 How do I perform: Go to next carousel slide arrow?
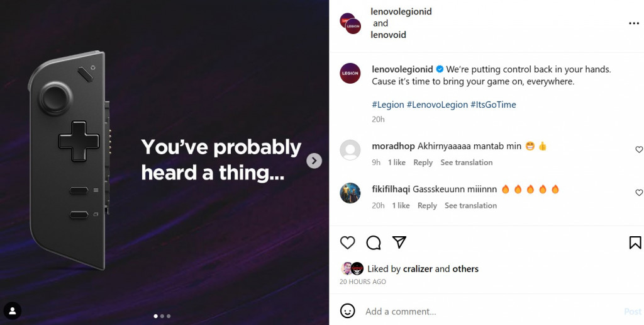tap(314, 161)
